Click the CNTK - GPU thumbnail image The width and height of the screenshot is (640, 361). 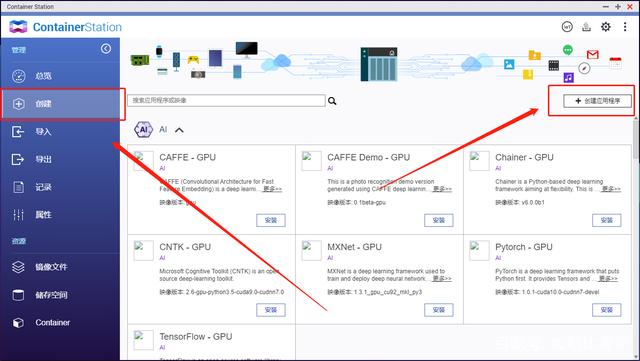click(144, 251)
